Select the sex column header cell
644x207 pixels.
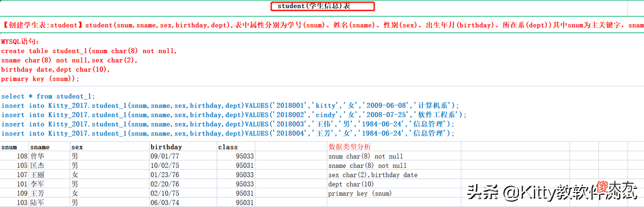tap(109, 146)
